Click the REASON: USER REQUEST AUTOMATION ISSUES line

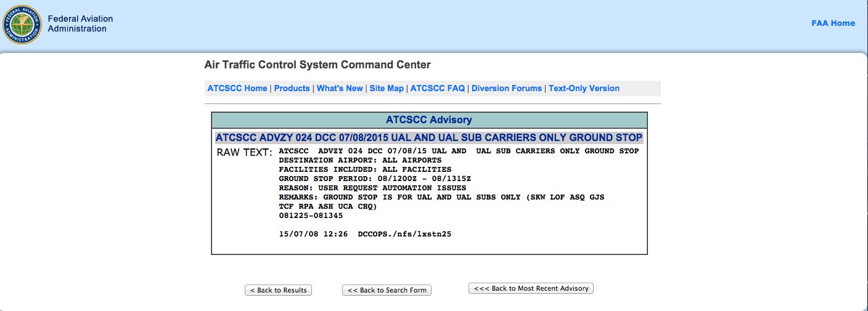[x=372, y=188]
